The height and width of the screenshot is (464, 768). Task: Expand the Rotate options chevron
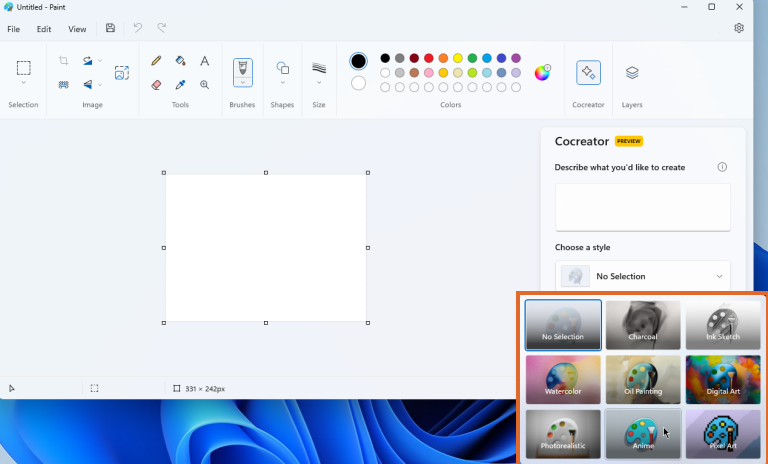[x=100, y=60]
